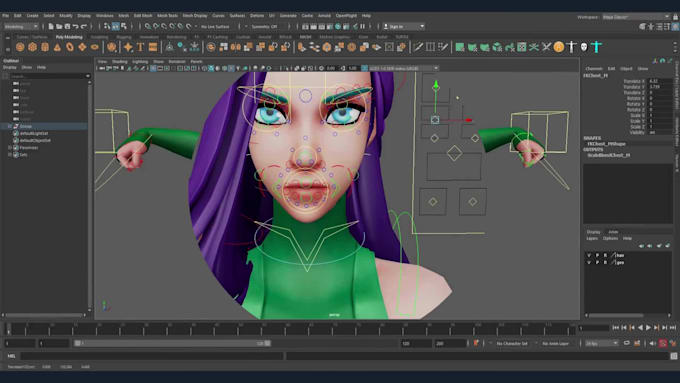Open the Mesh Tools menu
Viewport: 680px width, 383px height.
coord(167,16)
